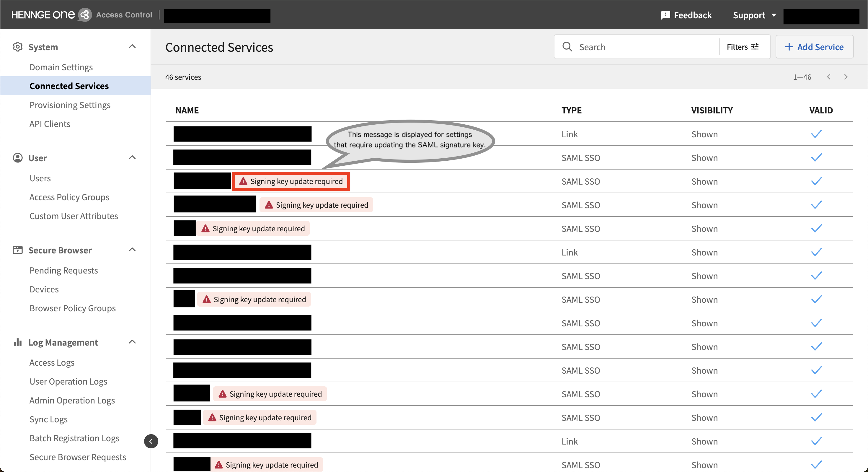Open Sync Logs
The height and width of the screenshot is (472, 868).
point(48,419)
